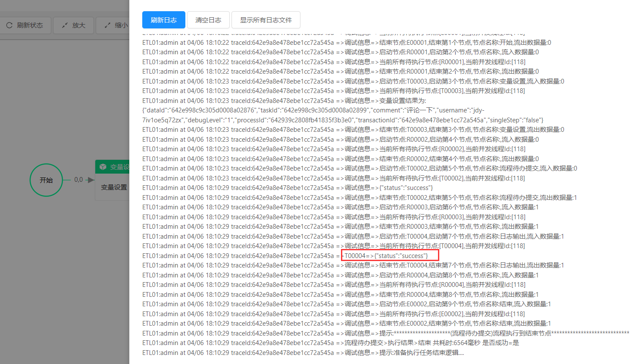Click the cube icon on 变量设置 node header

click(x=103, y=167)
